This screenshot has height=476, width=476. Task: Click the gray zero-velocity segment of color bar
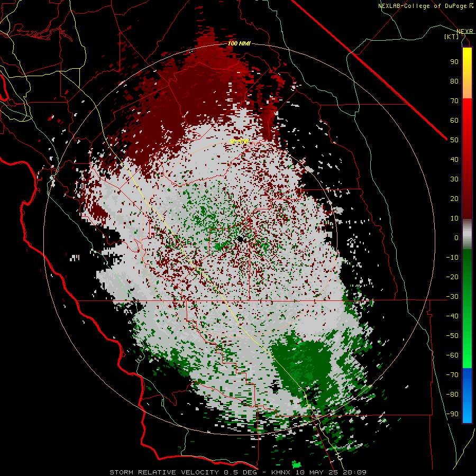(467, 234)
